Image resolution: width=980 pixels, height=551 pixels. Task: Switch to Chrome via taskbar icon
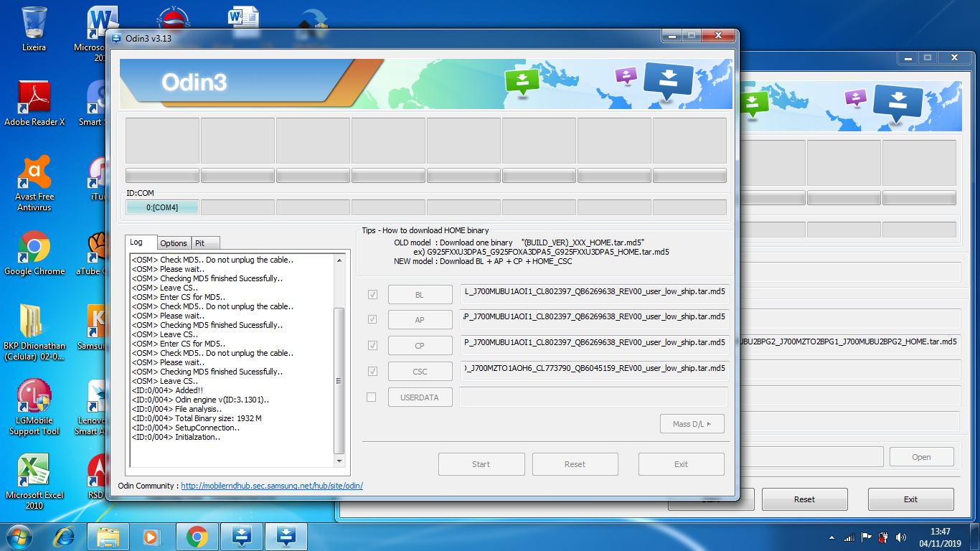coord(197,536)
